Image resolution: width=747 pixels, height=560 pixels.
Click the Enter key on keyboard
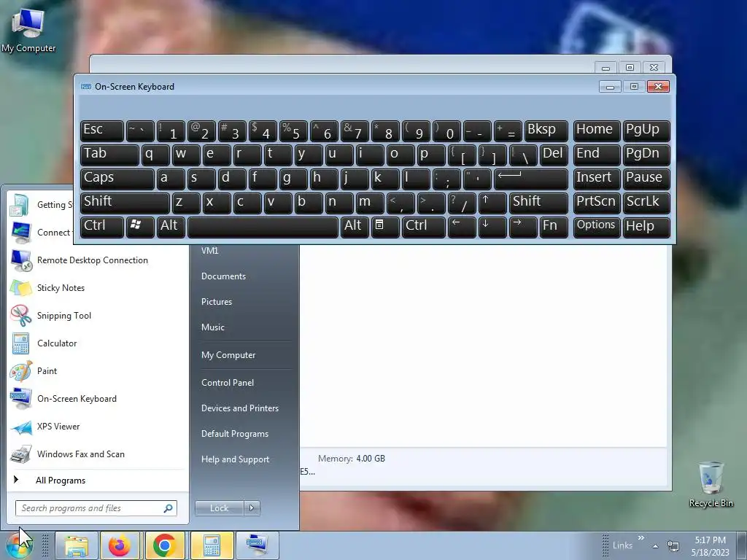[x=531, y=179]
